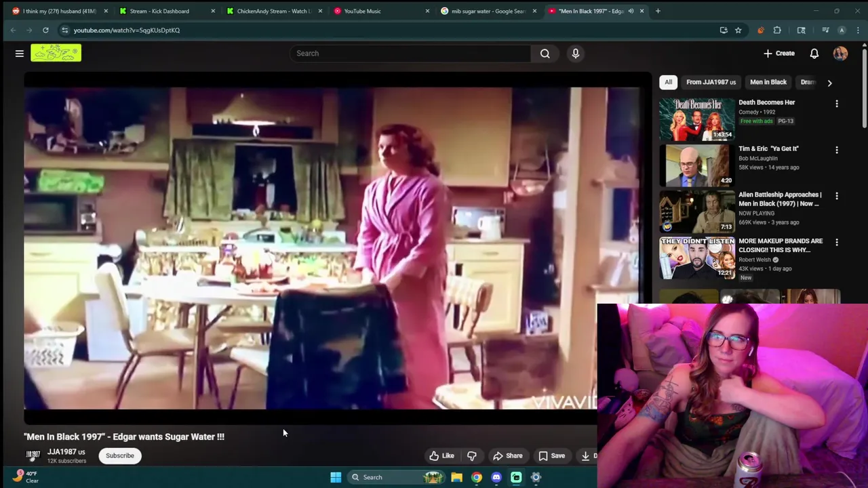Open Settings gear from the taskbar
The width and height of the screenshot is (868, 488).
click(536, 477)
